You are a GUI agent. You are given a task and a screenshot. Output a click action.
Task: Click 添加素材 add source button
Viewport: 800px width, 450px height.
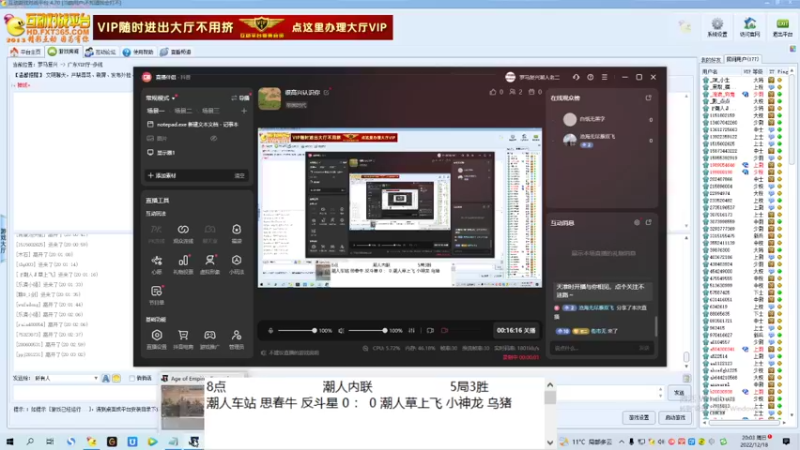(162, 176)
